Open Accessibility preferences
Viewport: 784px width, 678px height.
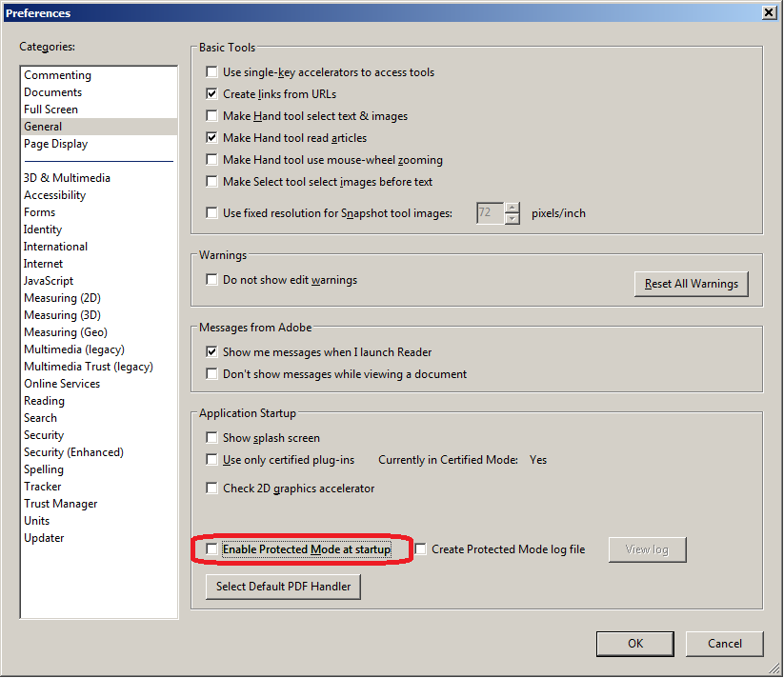pos(99,195)
